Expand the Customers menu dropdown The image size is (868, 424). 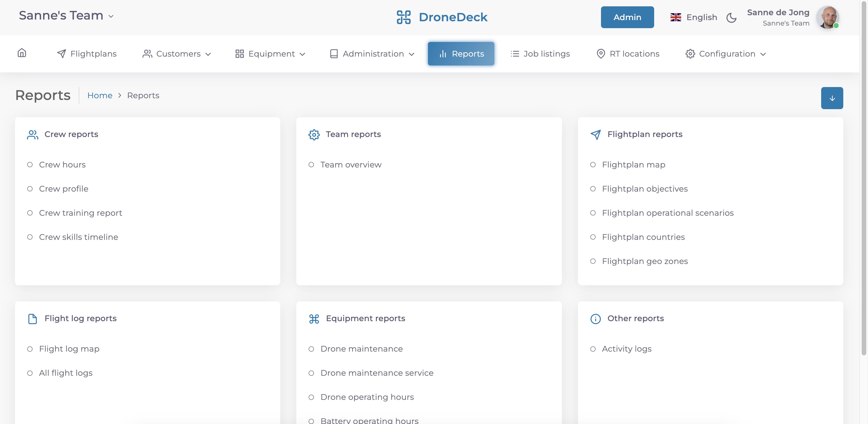pos(177,54)
